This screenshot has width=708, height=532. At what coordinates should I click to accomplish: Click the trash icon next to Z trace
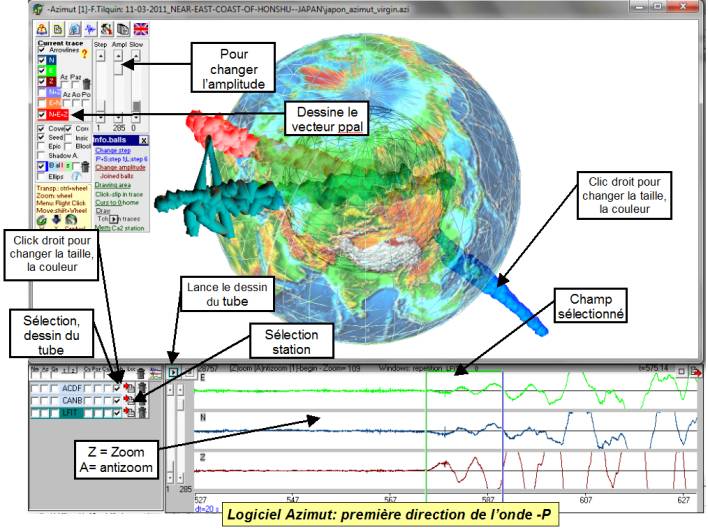86,83
